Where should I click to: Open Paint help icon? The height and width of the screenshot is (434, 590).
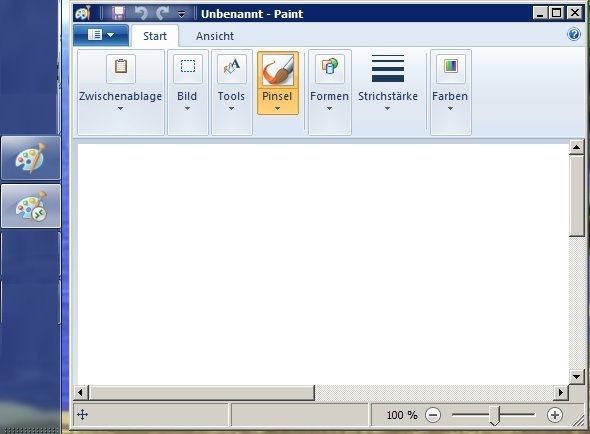pyautogui.click(x=574, y=35)
